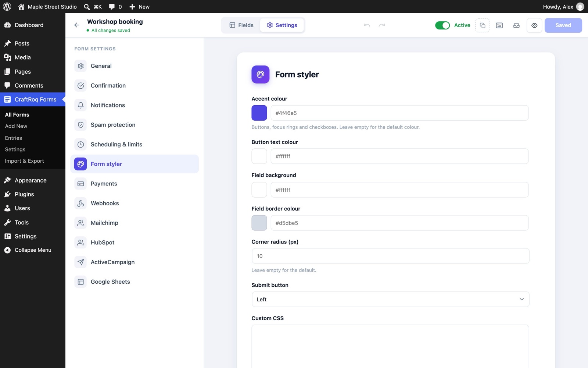Select General form settings
This screenshot has width=588, height=368.
[x=135, y=66]
